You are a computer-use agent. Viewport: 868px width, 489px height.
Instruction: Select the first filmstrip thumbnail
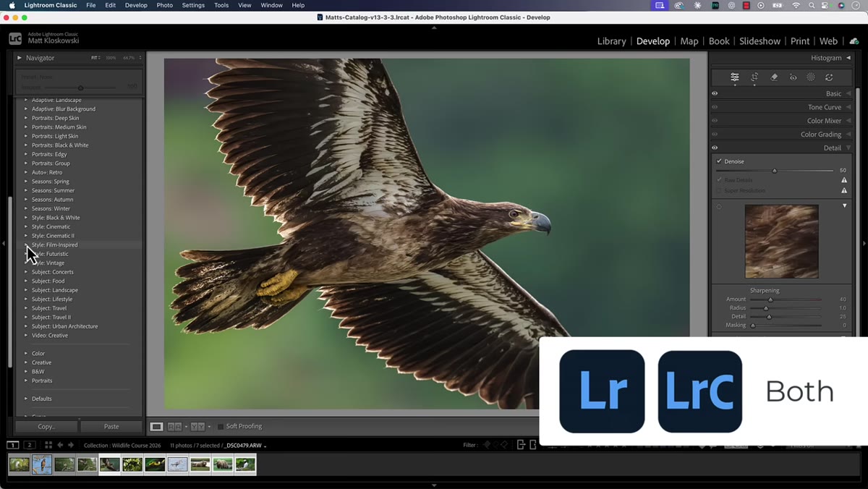point(20,464)
